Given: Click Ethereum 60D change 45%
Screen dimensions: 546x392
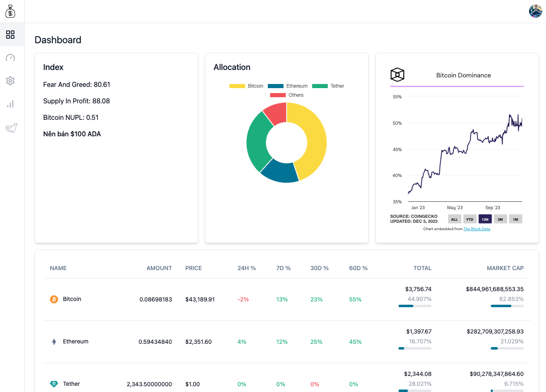Looking at the screenshot, I should pyautogui.click(x=355, y=342).
